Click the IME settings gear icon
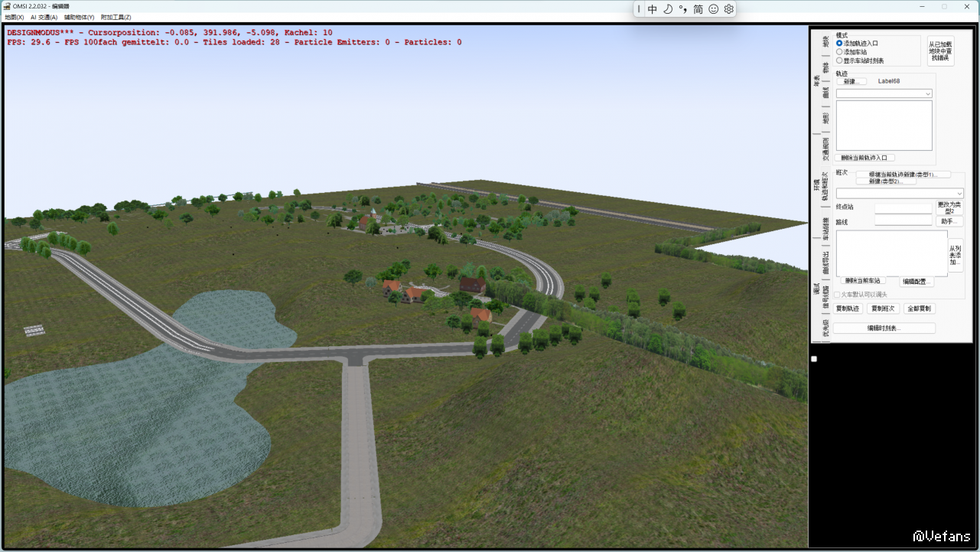The height and width of the screenshot is (552, 980). 729,9
